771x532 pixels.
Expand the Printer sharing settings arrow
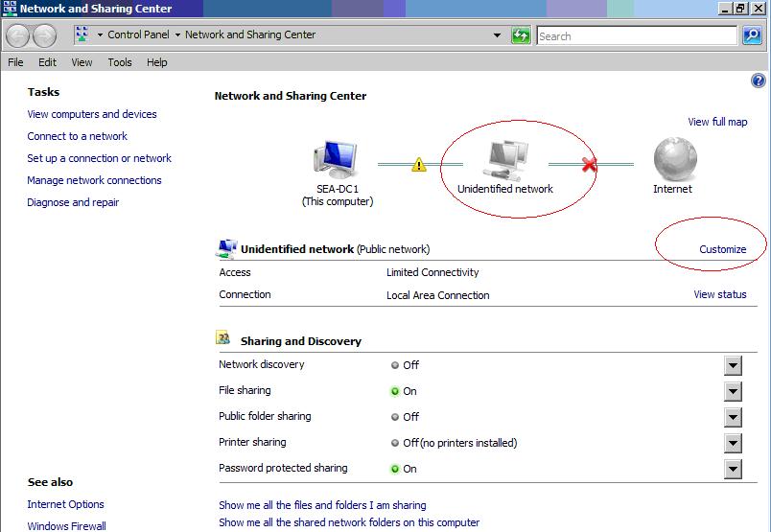click(x=733, y=443)
